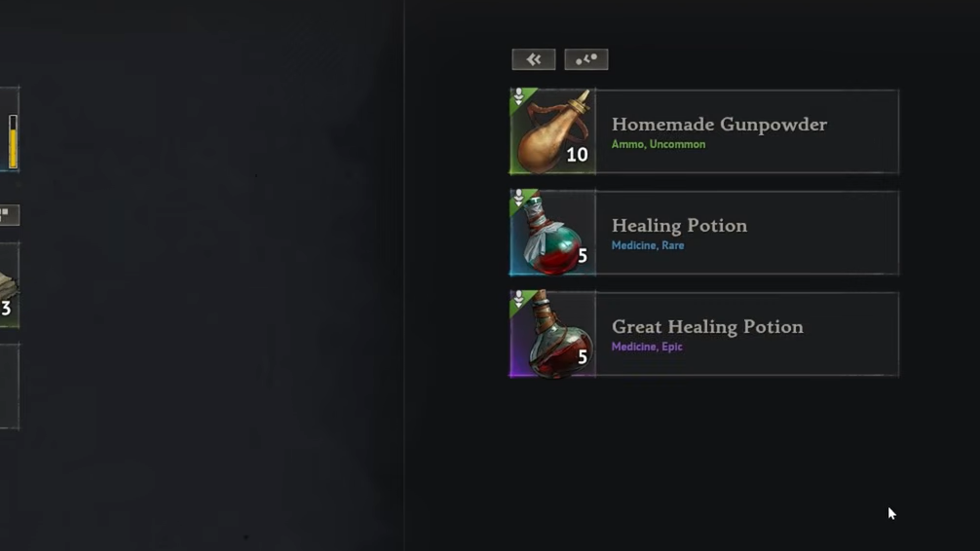This screenshot has width=980, height=551.
Task: Select the Homemade Gunpowder flask icon
Action: (x=552, y=131)
